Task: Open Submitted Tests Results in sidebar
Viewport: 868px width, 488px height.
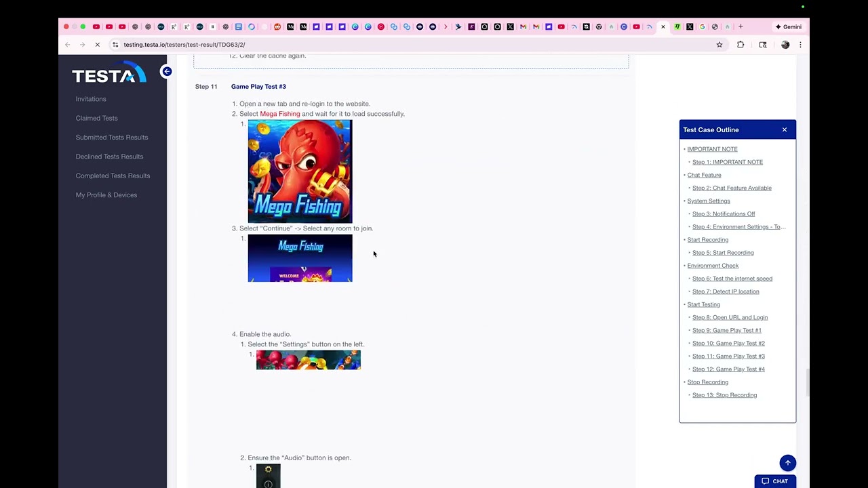Action: tap(111, 137)
